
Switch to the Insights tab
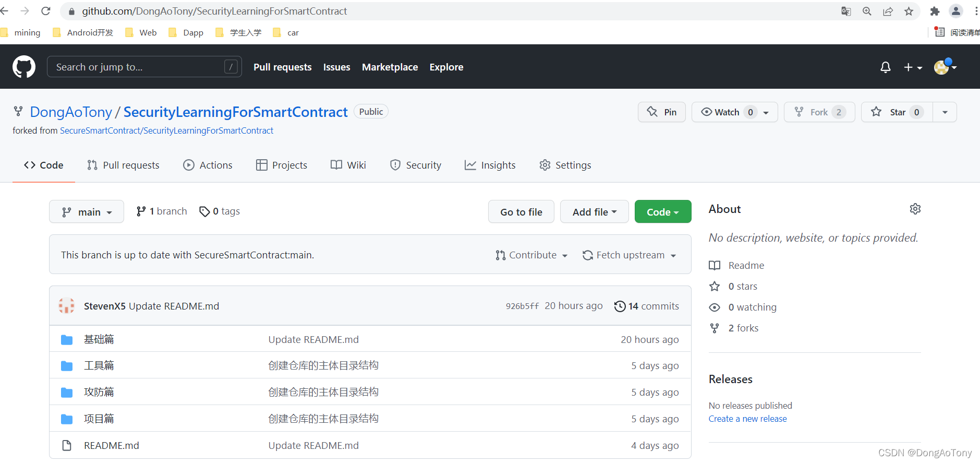tap(490, 165)
